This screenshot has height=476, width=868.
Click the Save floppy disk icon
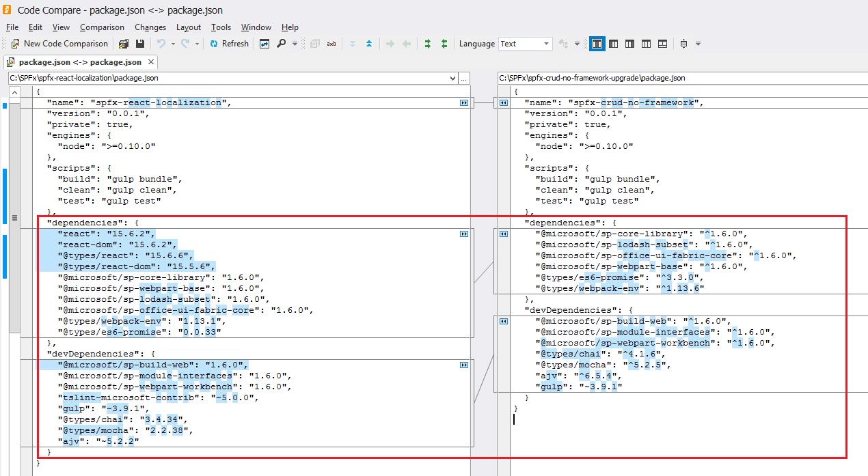pyautogui.click(x=140, y=44)
